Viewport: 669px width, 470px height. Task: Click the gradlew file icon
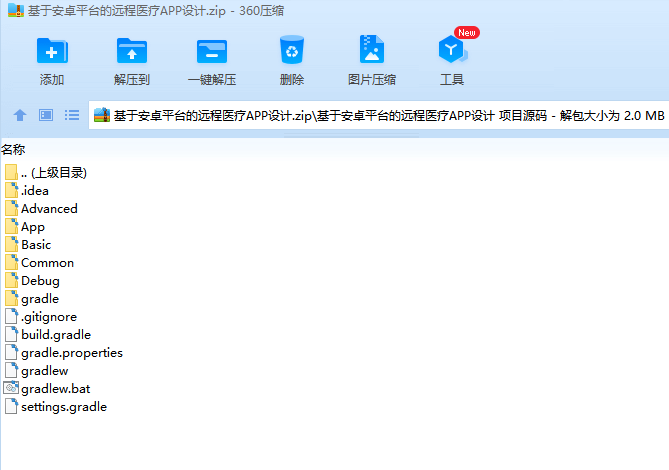[12, 370]
